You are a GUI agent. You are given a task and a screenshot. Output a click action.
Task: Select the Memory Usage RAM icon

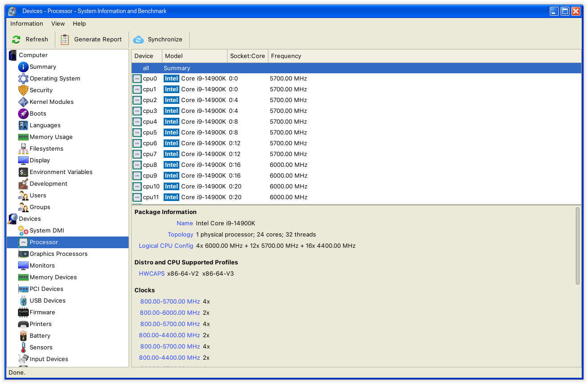23,137
